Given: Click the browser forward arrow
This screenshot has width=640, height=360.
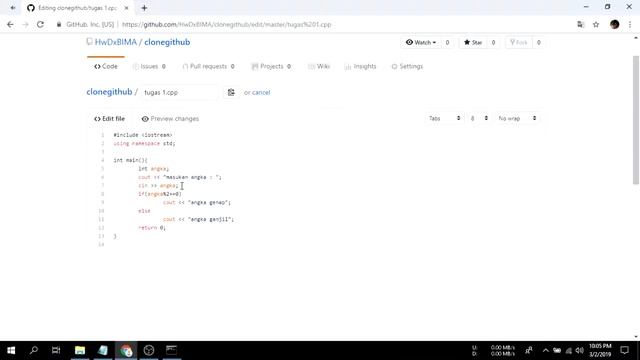Looking at the screenshot, I should pyautogui.click(x=25, y=24).
